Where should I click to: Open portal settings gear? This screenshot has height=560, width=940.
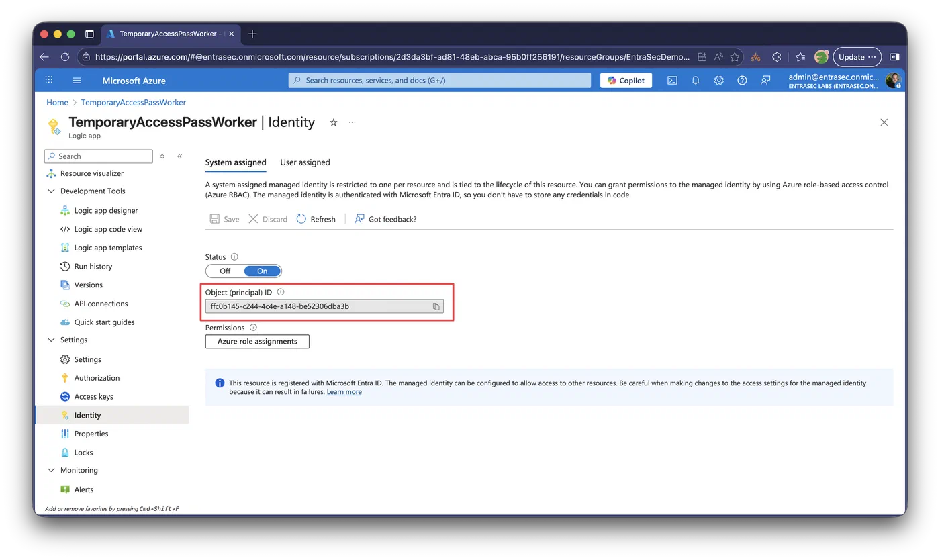719,80
